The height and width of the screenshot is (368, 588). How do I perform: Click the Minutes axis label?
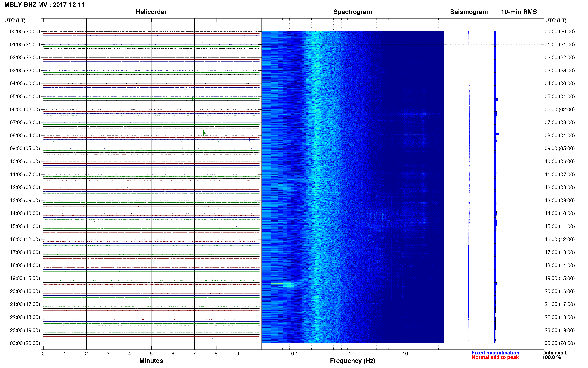click(x=151, y=361)
